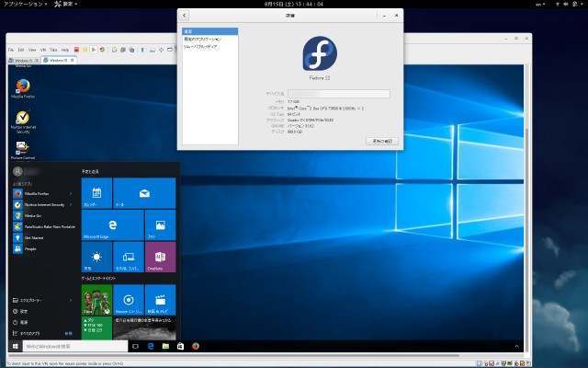Screen dimensions: 588x368
Task: Launch Firefox from the Windows taskbar
Action: point(196,346)
